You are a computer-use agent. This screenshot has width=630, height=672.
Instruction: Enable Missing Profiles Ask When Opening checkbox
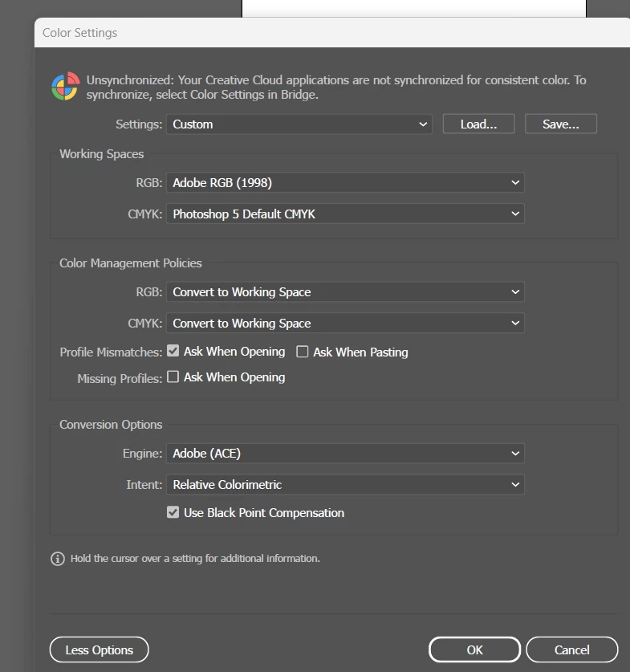(x=173, y=377)
